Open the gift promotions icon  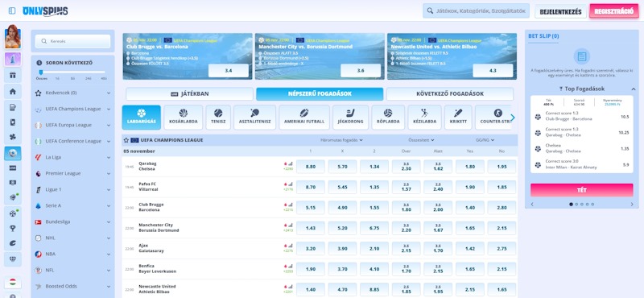13,75
